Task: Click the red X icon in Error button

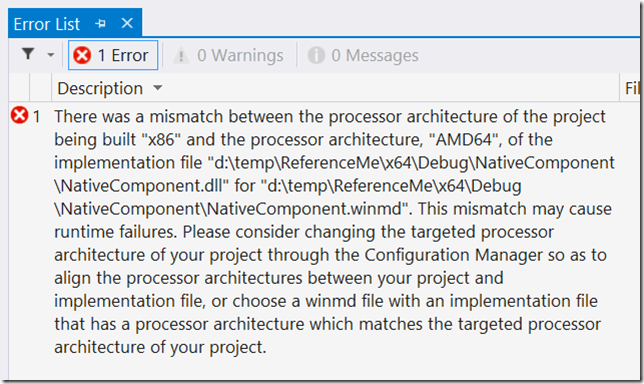Action: pos(82,55)
